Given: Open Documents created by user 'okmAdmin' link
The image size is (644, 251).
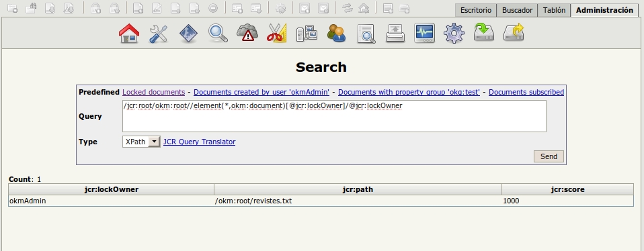Looking at the screenshot, I should click(x=261, y=93).
